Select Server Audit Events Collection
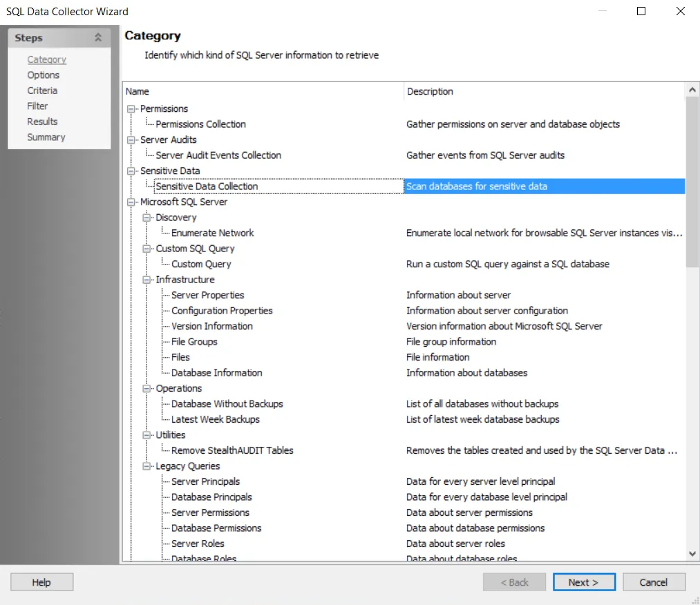 pyautogui.click(x=218, y=155)
